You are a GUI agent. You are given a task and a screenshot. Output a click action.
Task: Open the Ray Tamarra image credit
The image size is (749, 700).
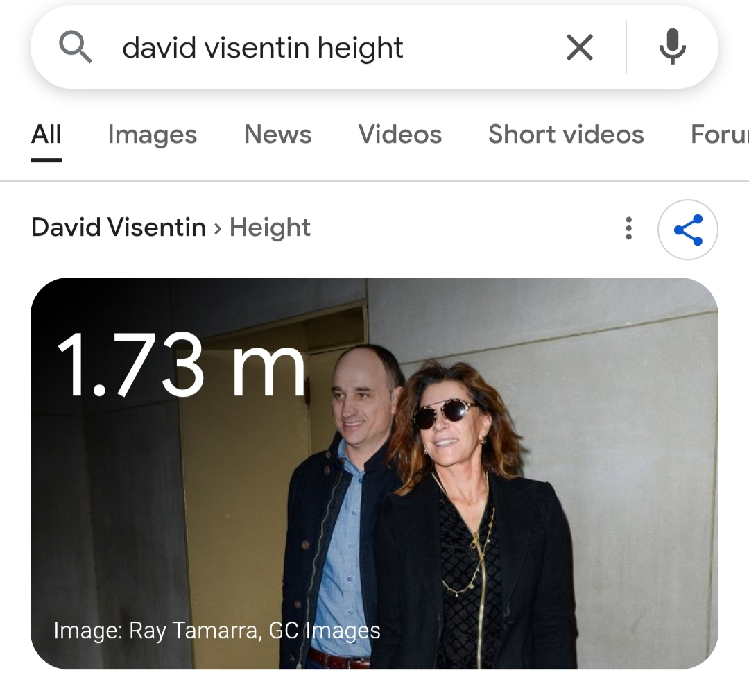pos(217,630)
